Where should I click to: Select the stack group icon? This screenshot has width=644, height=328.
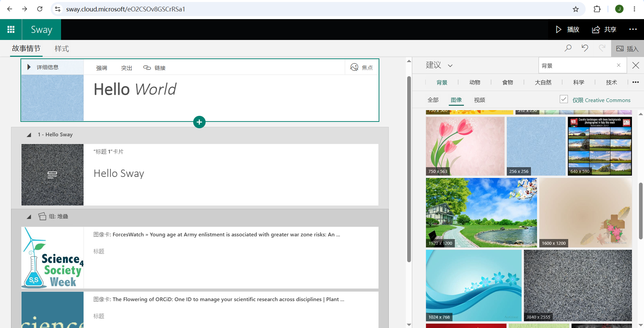[x=42, y=216]
